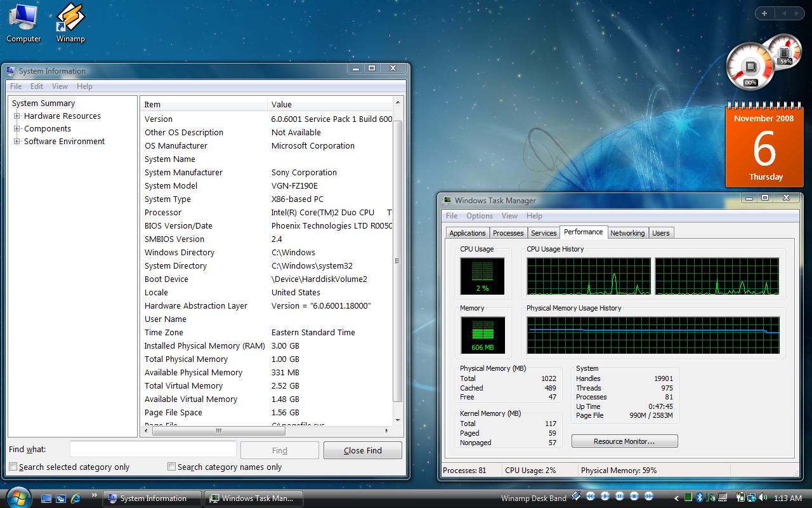The width and height of the screenshot is (812, 508).
Task: Click the memory meter gadget showing 59%
Action: [785, 52]
